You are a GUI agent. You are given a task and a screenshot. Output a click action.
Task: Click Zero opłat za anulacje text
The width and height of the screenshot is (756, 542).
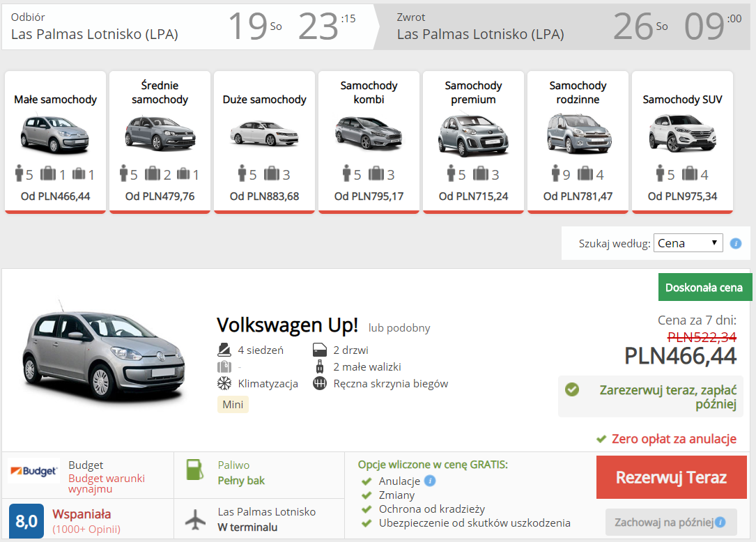coord(674,439)
